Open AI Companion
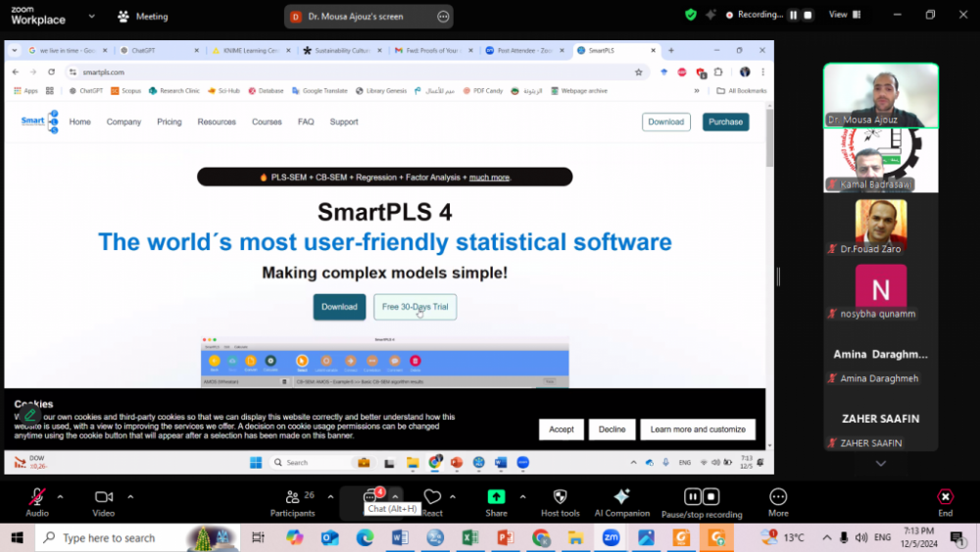 pos(622,503)
